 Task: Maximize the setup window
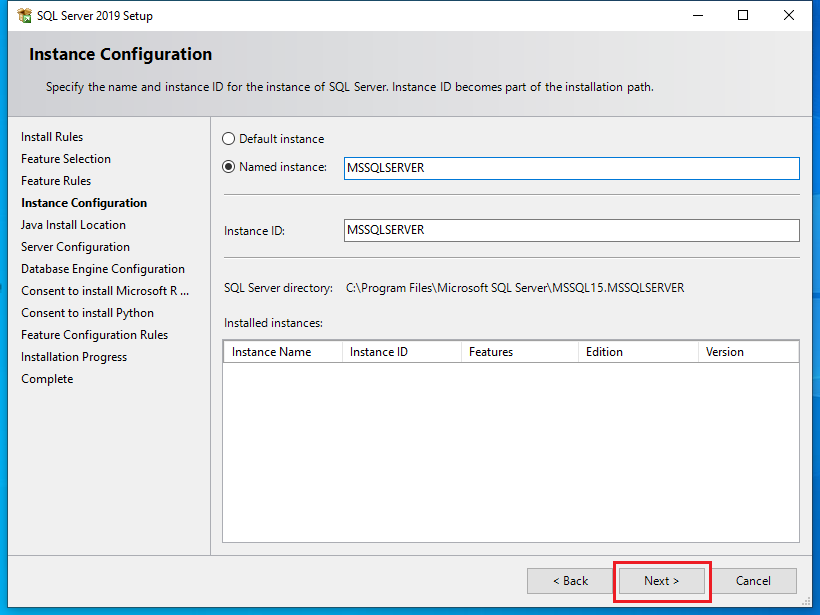point(743,16)
